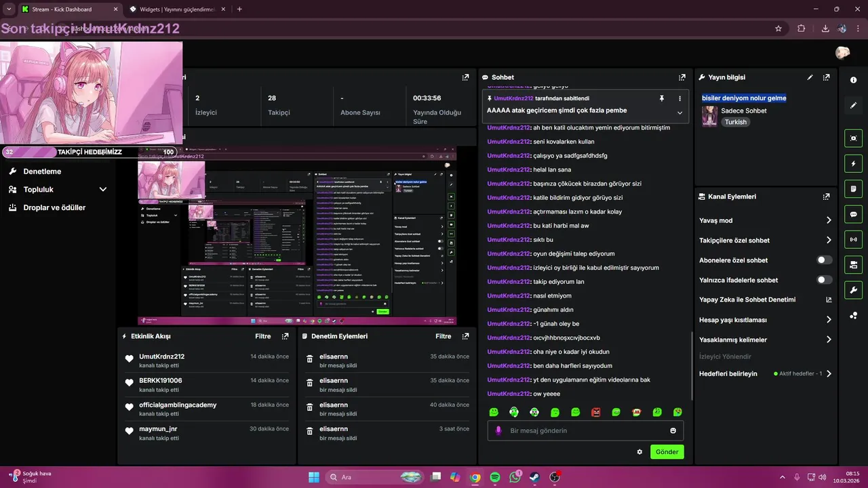
Task: Pick the red angry emote
Action: pyautogui.click(x=596, y=412)
